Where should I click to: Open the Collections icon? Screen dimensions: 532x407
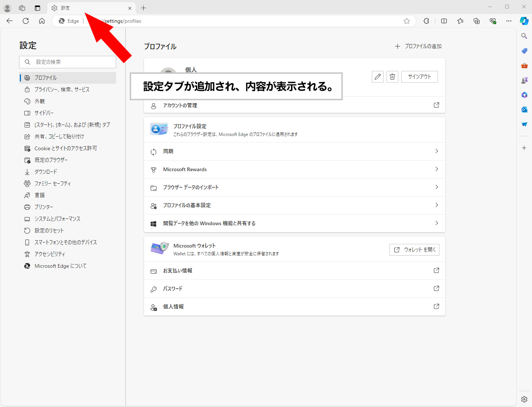coord(477,21)
